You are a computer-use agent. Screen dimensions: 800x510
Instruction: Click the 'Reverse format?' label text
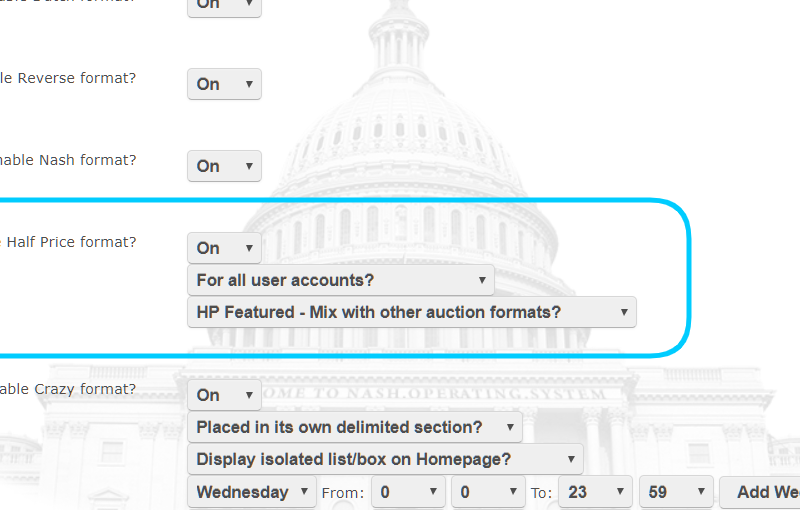(77, 78)
